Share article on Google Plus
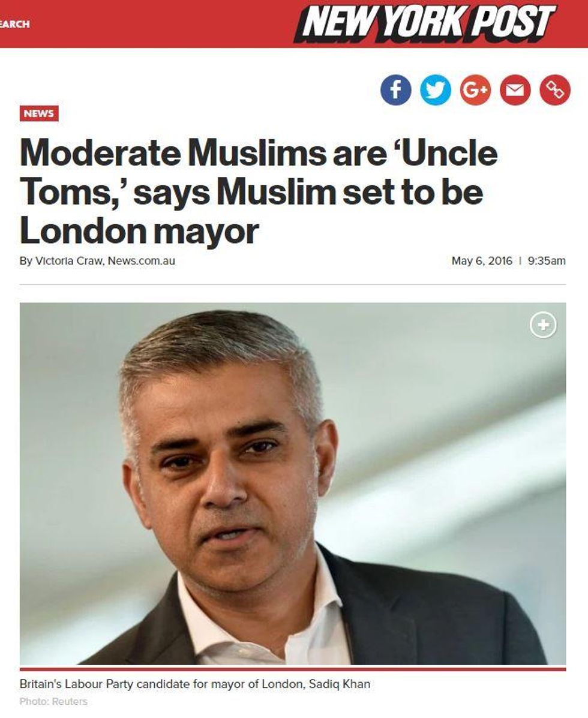 click(x=475, y=90)
